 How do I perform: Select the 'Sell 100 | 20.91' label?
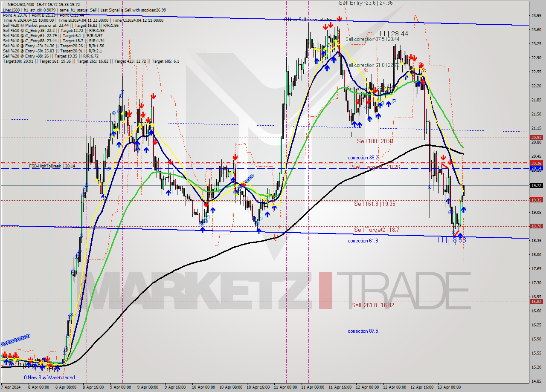pos(375,141)
